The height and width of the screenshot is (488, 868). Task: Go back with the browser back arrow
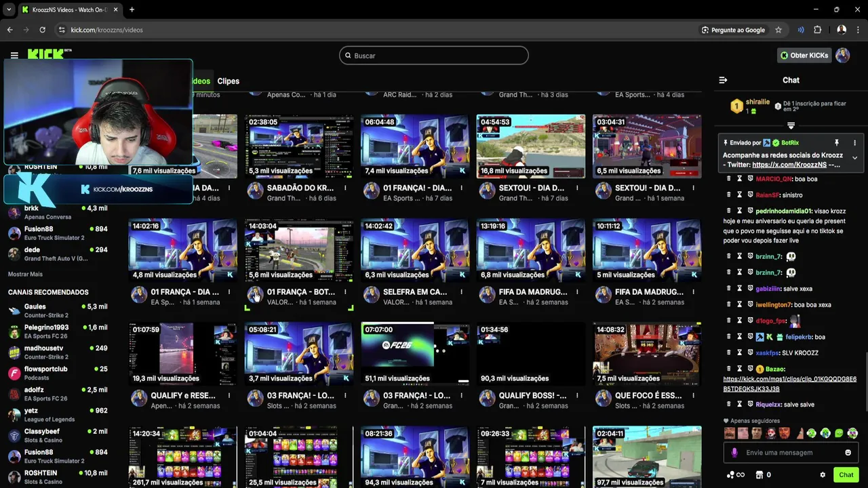[x=9, y=30]
